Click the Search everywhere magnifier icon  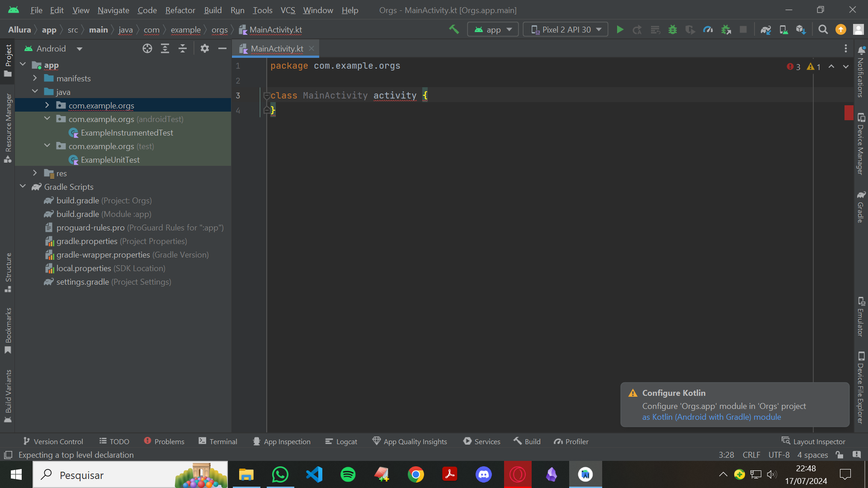coord(823,29)
